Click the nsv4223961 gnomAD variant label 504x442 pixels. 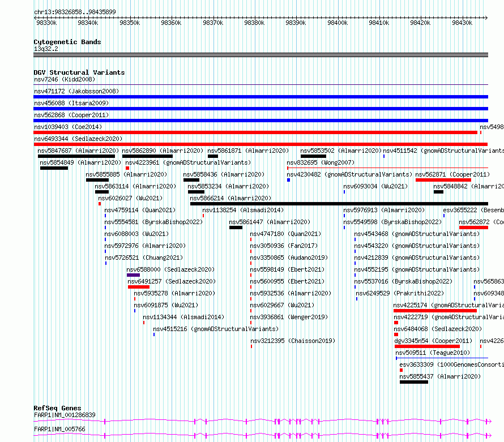click(x=188, y=162)
